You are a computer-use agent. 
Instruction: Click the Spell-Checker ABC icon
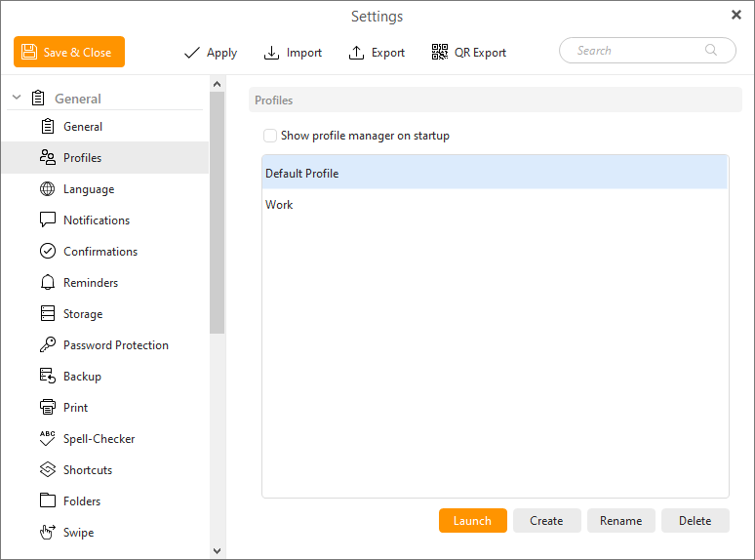pos(47,439)
